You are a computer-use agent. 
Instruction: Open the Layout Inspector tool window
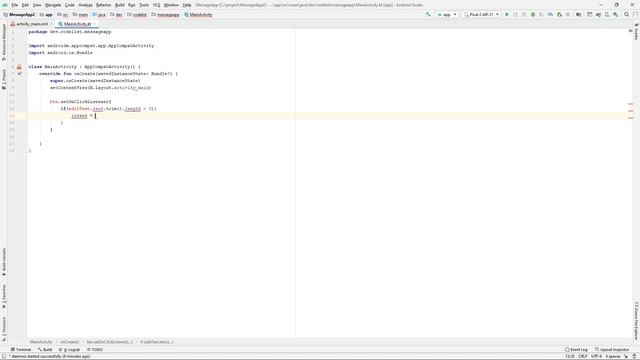click(612, 350)
